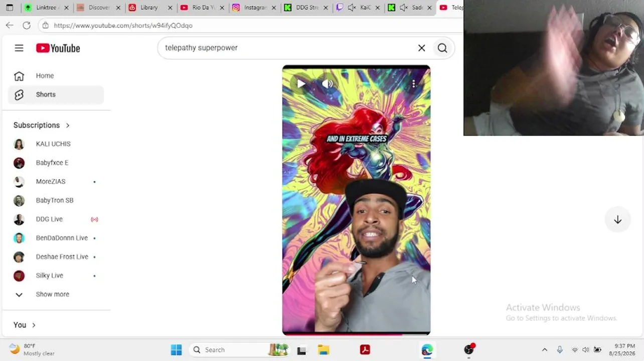Open Wi-Fi network settings
644x361 pixels.
pos(575,350)
